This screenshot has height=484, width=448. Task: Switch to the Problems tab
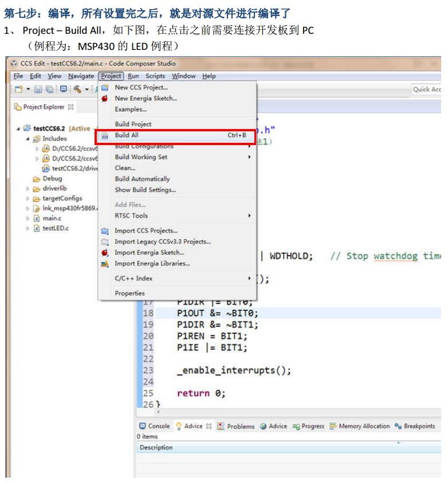point(236,426)
